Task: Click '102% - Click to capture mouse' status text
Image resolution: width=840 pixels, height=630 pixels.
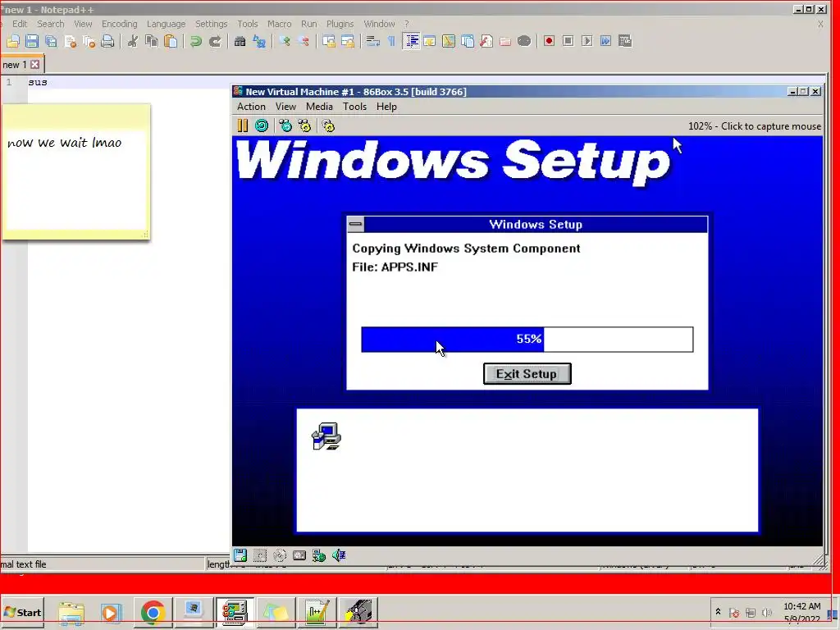Action: (x=755, y=126)
